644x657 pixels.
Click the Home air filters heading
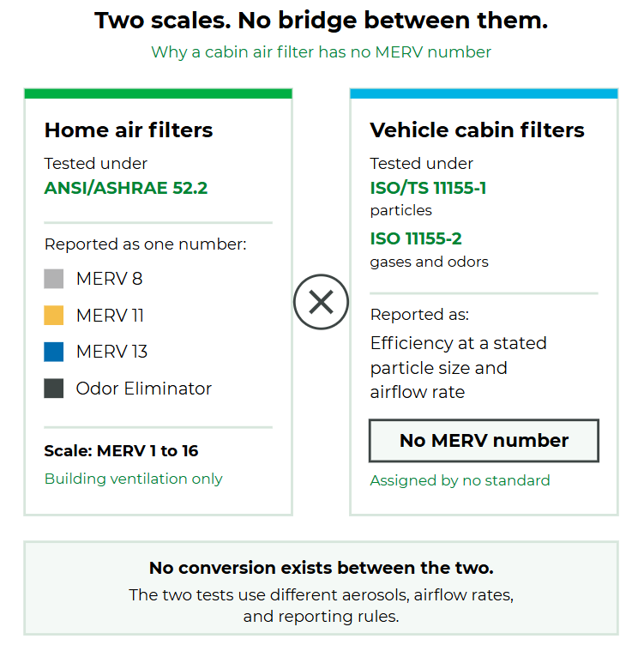point(129,130)
